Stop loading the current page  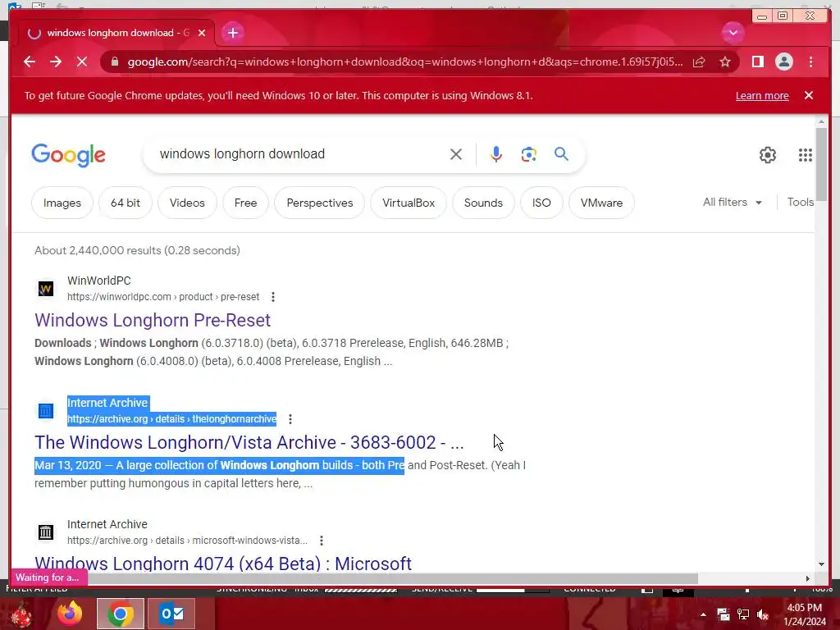tap(82, 62)
